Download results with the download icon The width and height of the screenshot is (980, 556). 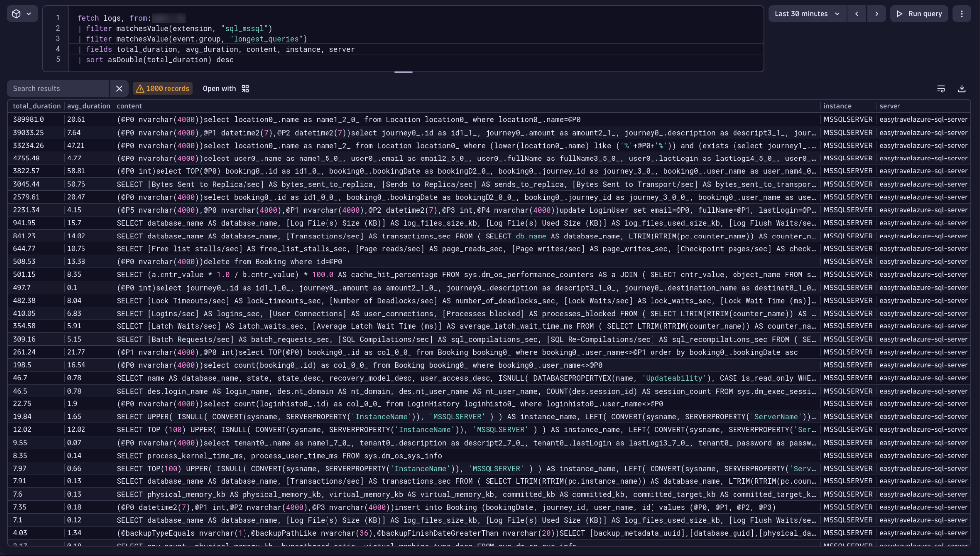(x=961, y=89)
